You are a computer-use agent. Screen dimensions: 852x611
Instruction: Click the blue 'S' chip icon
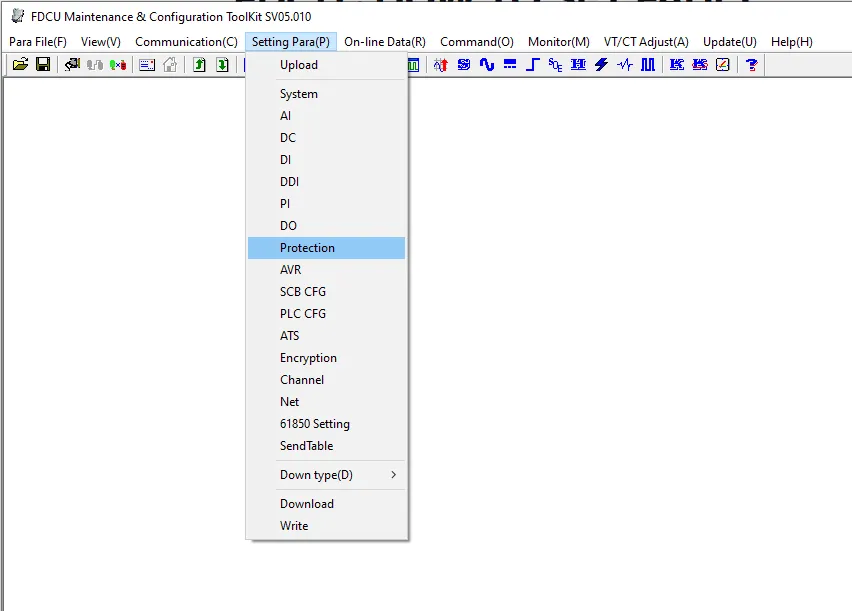[x=463, y=65]
